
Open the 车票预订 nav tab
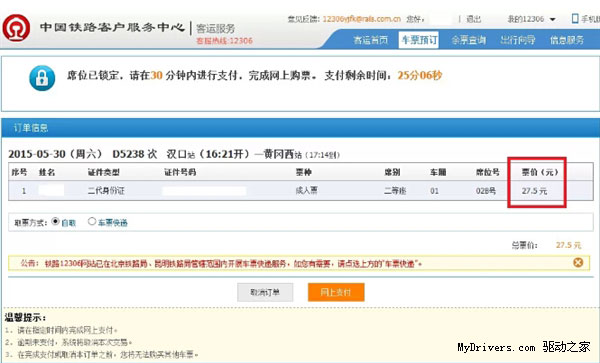[419, 40]
